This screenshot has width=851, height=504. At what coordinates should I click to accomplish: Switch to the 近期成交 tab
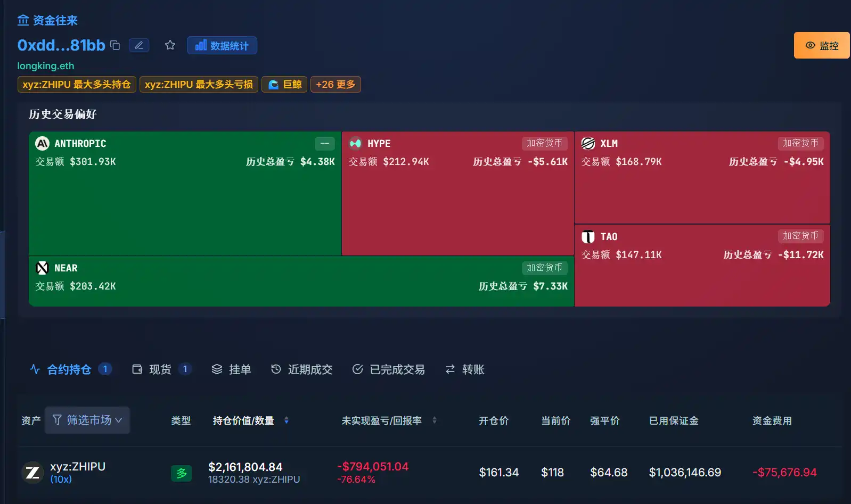(x=301, y=369)
